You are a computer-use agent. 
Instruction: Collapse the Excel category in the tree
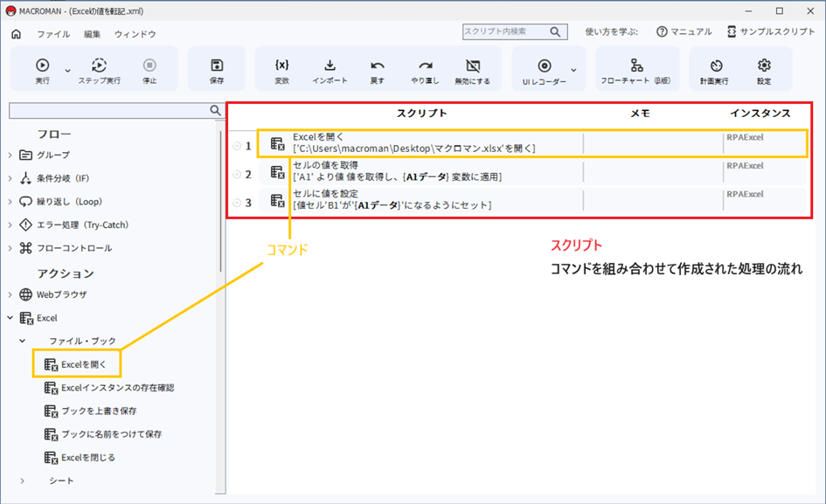coord(10,318)
